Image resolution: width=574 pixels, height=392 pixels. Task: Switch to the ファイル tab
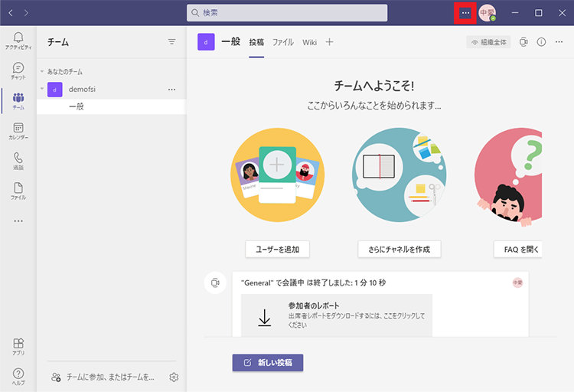pyautogui.click(x=283, y=42)
